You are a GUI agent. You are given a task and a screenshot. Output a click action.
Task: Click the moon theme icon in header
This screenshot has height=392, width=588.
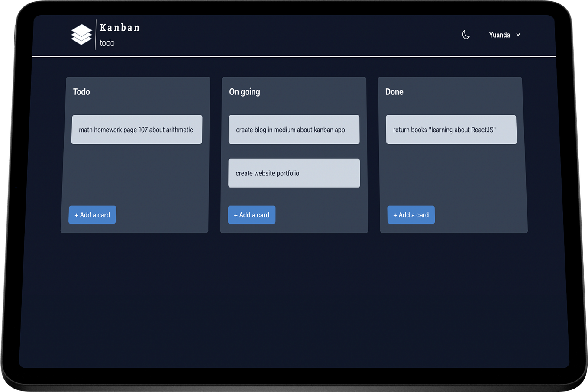(466, 34)
